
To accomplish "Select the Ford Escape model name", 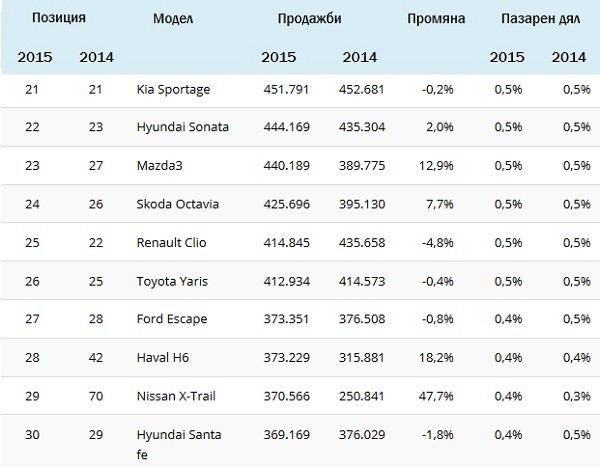I will 170,318.
